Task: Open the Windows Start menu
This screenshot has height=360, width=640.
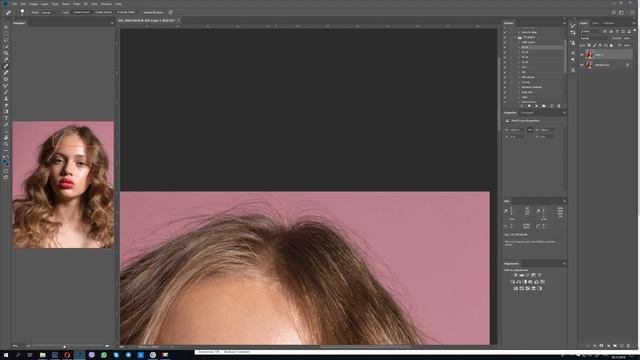Action: coord(6,355)
